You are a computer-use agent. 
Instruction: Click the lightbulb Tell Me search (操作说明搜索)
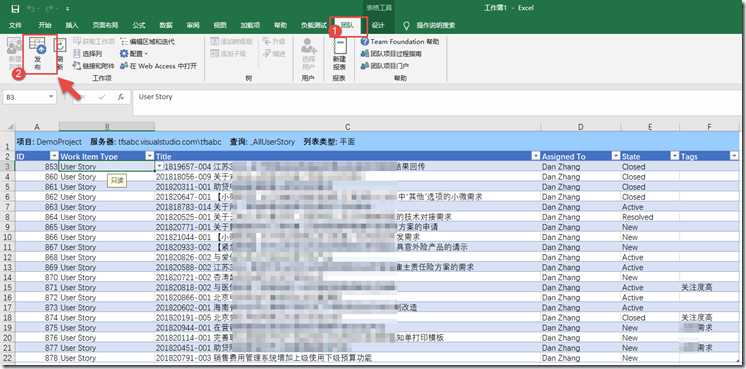(429, 25)
